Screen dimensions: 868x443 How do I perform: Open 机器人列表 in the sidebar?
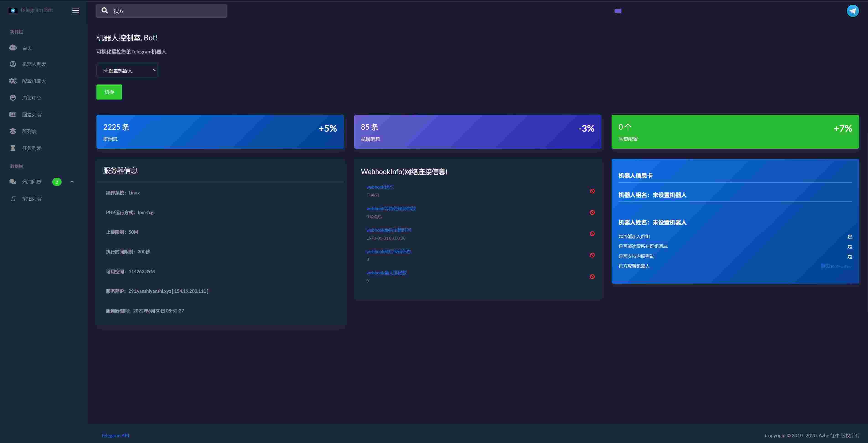(34, 64)
